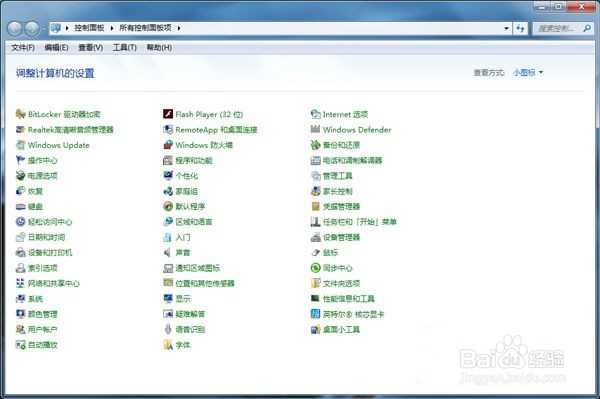Viewport: 600px width, 399px height.
Task: Click the 操作中心 flag icon
Action: click(x=20, y=160)
